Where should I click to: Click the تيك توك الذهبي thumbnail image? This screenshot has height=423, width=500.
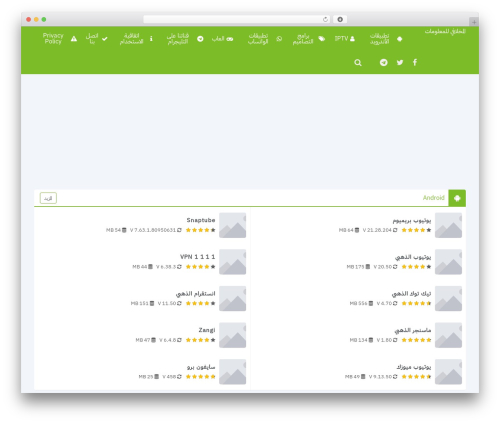pyautogui.click(x=448, y=299)
